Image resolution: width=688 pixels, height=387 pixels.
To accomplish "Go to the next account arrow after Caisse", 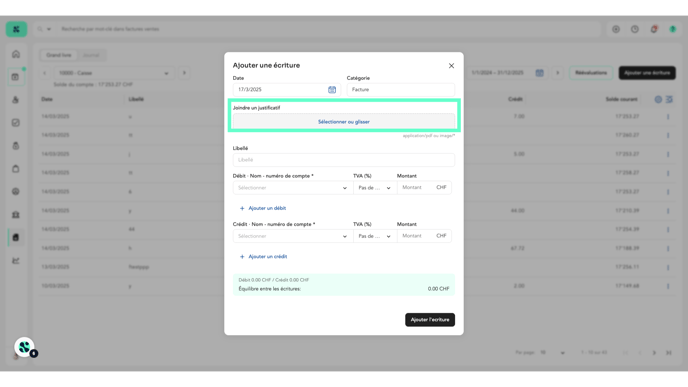I will pos(184,73).
